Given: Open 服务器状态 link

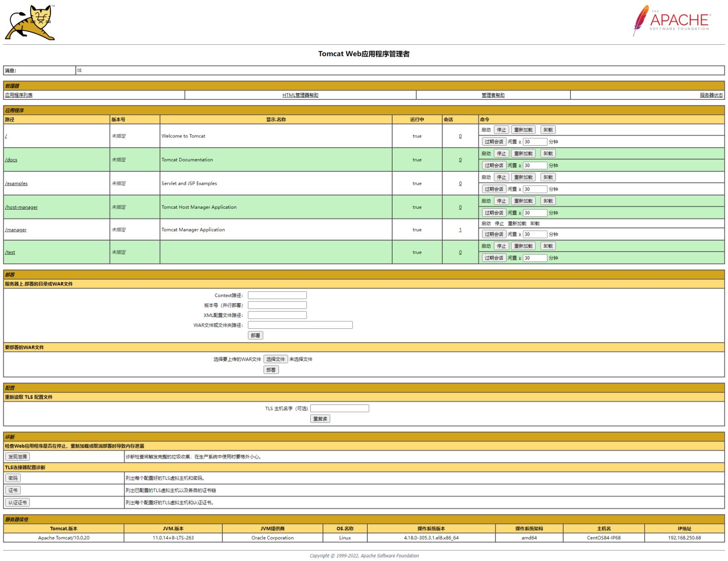Looking at the screenshot, I should [x=711, y=95].
